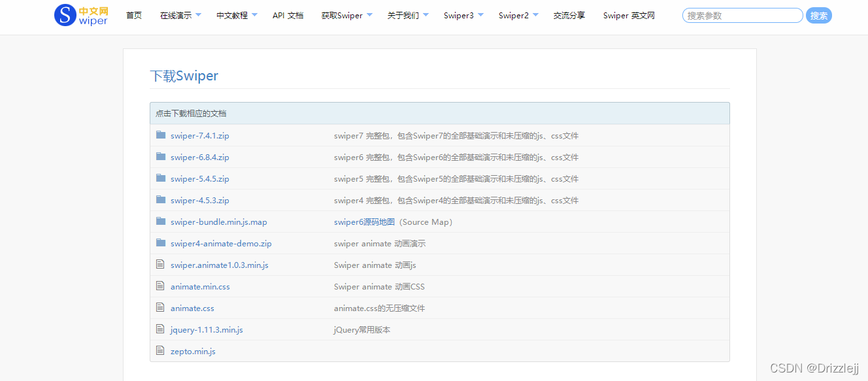Open the 关于我们 menu label
The height and width of the screenshot is (381, 868).
pyautogui.click(x=403, y=16)
